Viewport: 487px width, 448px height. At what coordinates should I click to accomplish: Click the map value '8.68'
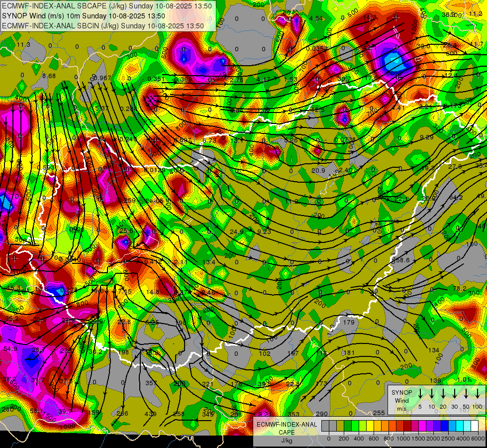(49, 76)
